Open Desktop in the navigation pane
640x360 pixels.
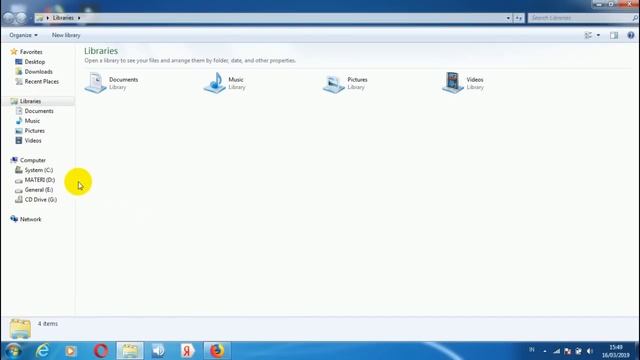point(35,62)
